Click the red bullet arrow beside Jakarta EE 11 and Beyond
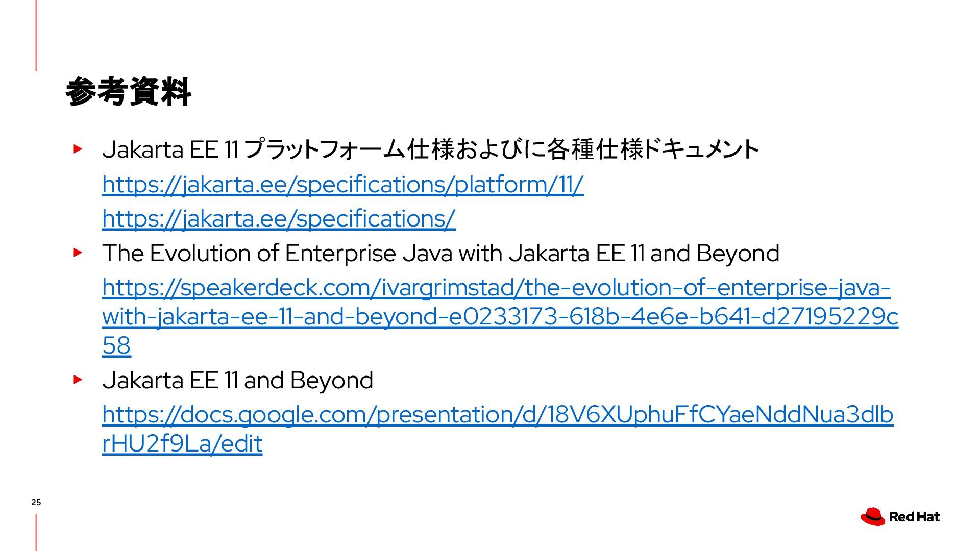The image size is (980, 551). 78,379
